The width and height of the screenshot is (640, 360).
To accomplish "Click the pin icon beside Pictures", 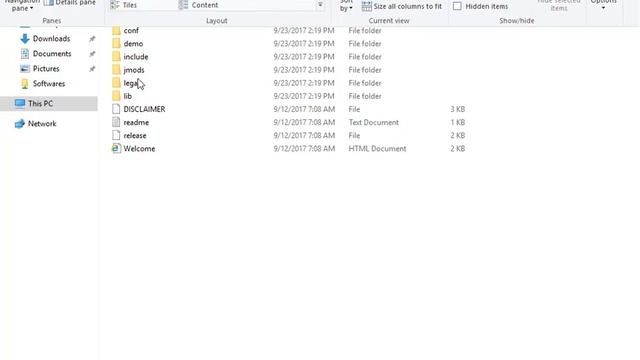I will [x=92, y=69].
